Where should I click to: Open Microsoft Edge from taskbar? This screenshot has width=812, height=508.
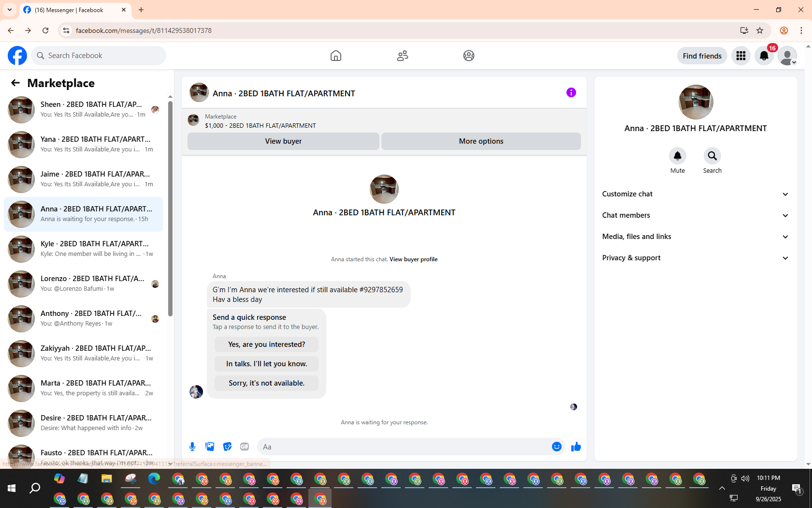click(x=154, y=479)
